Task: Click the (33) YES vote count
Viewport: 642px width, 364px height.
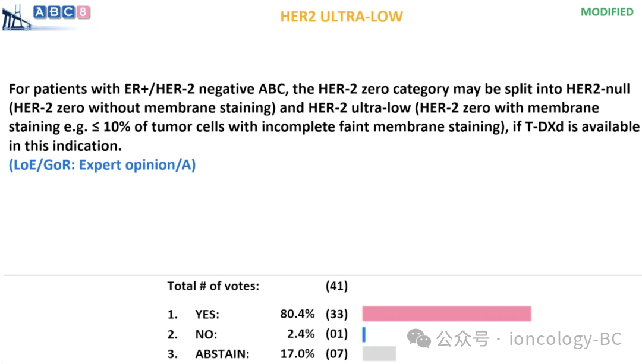Action: [336, 315]
